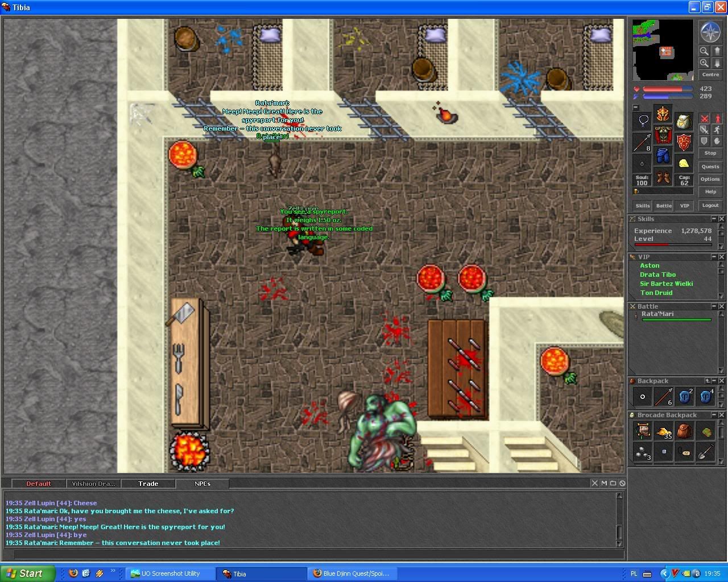Minimize the Brocade Backpack panel
728x582 pixels.
coord(714,415)
